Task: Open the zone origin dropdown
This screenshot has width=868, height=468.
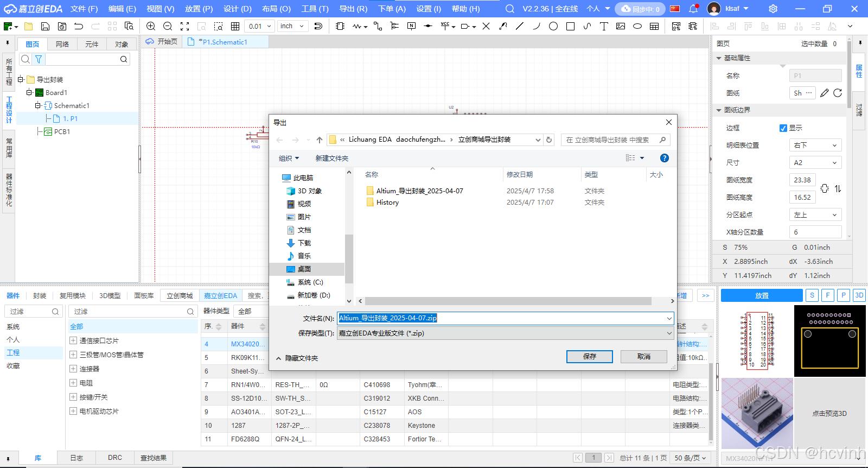Action: point(815,214)
